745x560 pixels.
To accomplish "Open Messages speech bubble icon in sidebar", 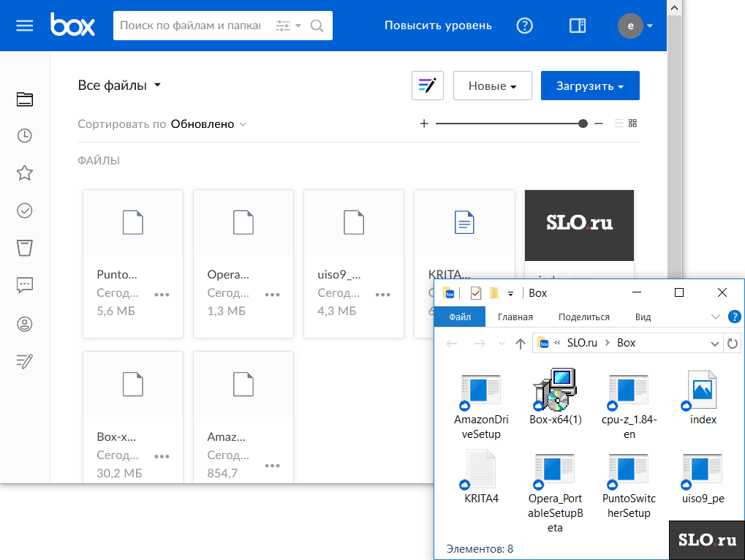I will click(x=25, y=285).
